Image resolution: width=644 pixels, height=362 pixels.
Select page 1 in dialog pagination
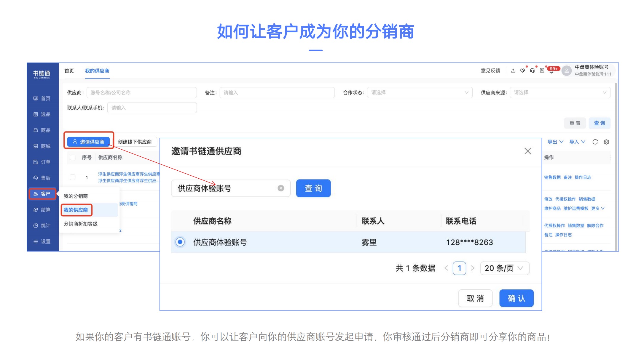pos(459,268)
